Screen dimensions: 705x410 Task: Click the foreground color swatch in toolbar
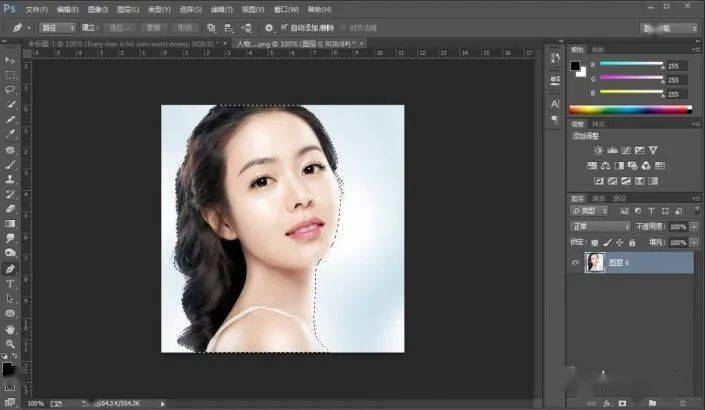point(7,369)
